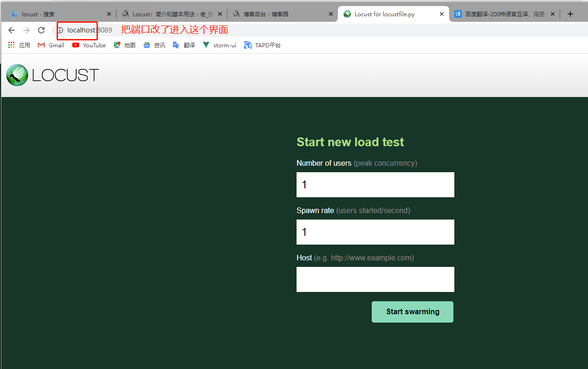Screen dimensions: 588x369
Task: Reload the page with refresh icon
Action: point(41,30)
